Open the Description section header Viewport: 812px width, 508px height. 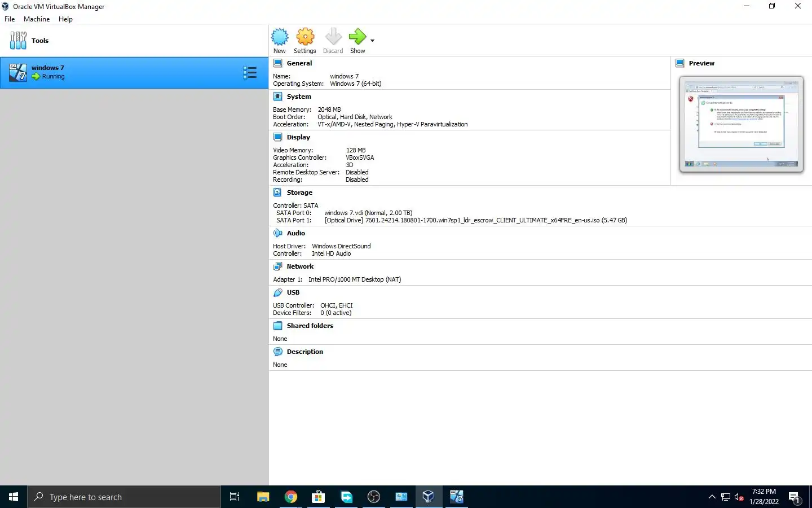[305, 352]
